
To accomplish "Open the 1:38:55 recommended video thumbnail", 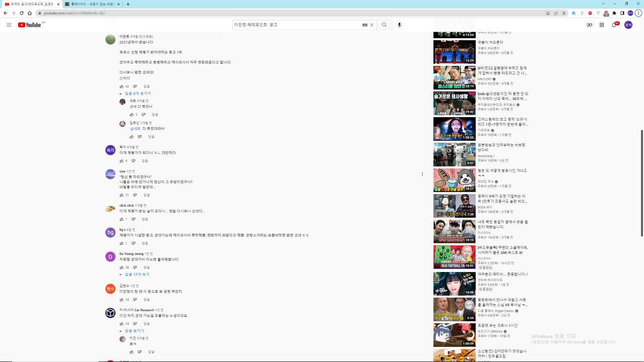I will [454, 129].
